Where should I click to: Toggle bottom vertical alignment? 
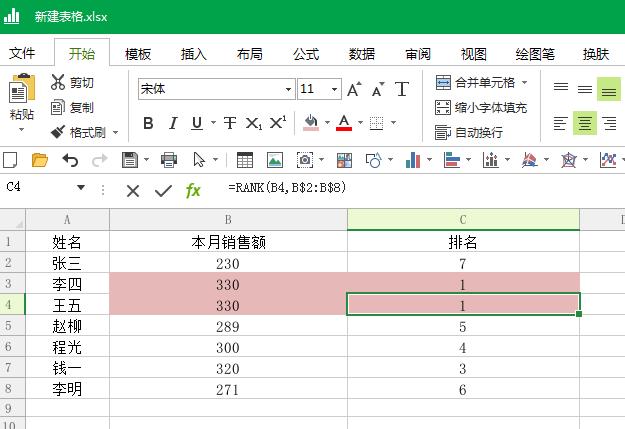click(609, 89)
